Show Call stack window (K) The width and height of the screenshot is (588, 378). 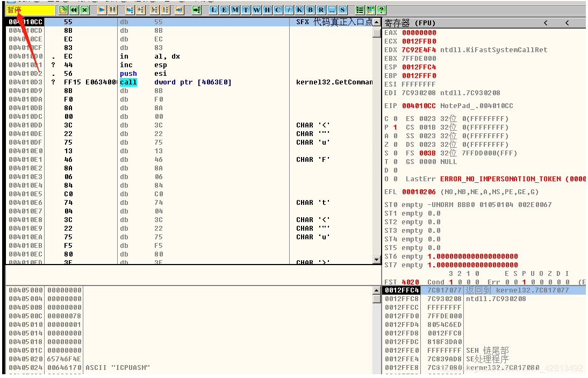(x=299, y=10)
